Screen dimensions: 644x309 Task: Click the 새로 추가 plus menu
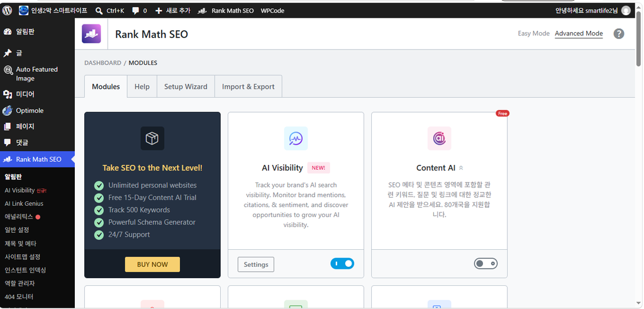click(x=172, y=11)
